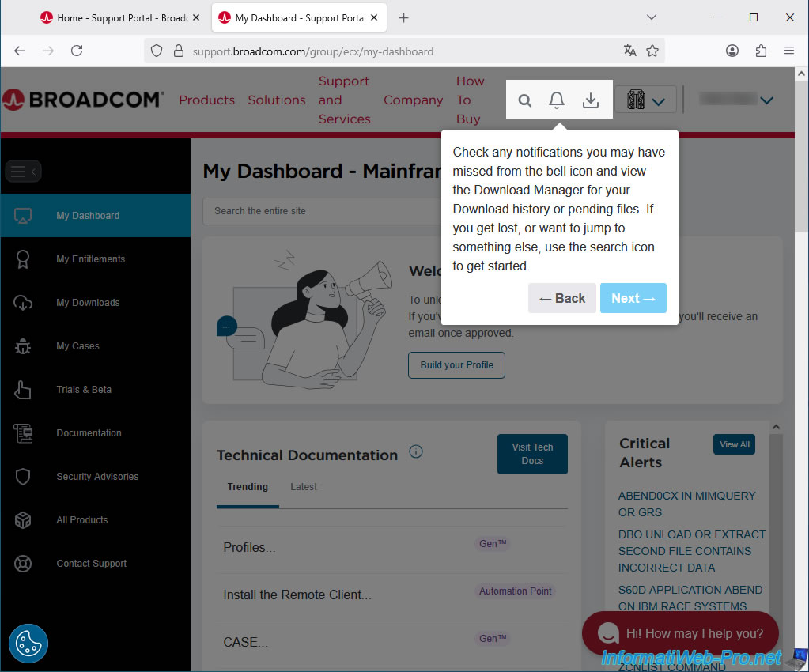Click the Technical Documentation info icon
809x672 pixels.
click(416, 451)
